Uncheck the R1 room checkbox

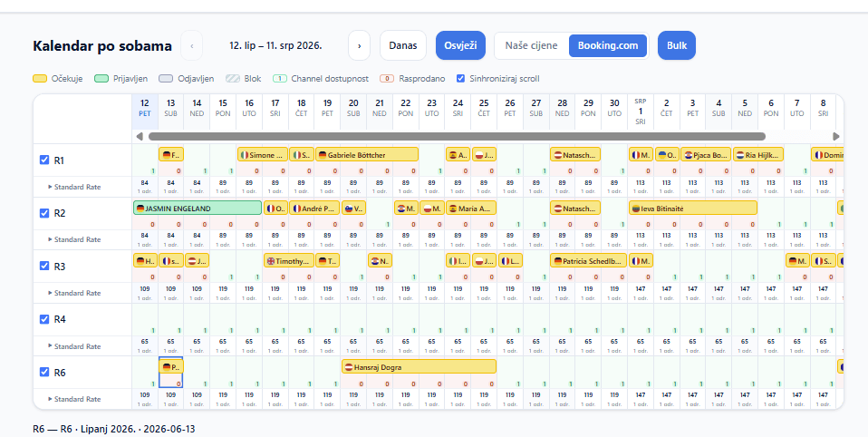(x=44, y=160)
